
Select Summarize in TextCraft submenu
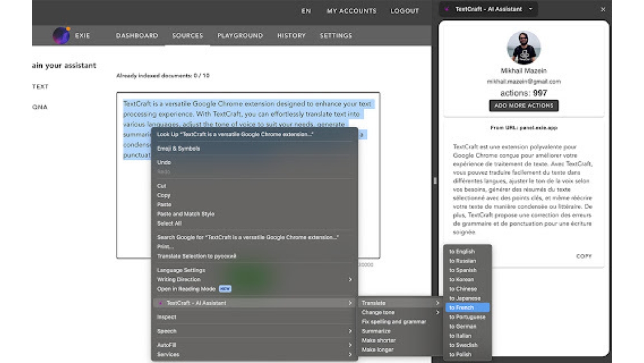[x=400, y=331]
